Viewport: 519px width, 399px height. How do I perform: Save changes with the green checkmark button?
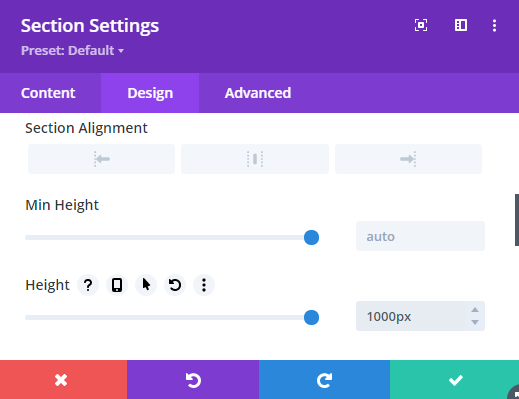[455, 380]
